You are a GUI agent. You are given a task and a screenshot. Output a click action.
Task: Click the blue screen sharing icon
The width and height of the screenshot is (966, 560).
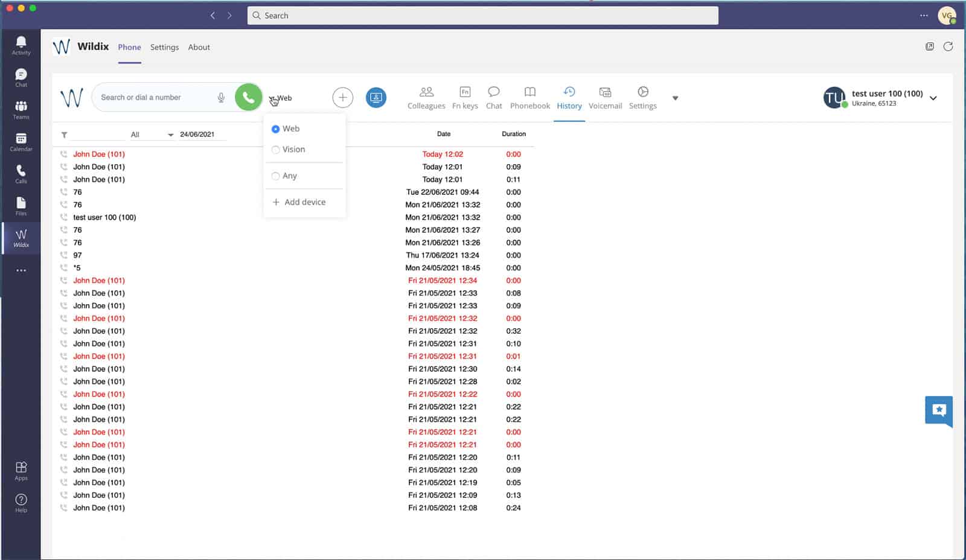point(376,97)
